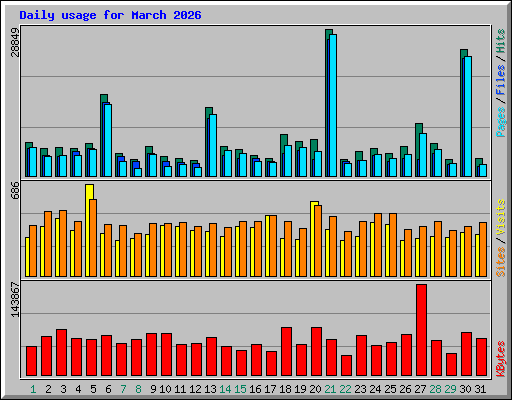
Task: Click day label 1 on the axis
Action: pyautogui.click(x=33, y=389)
